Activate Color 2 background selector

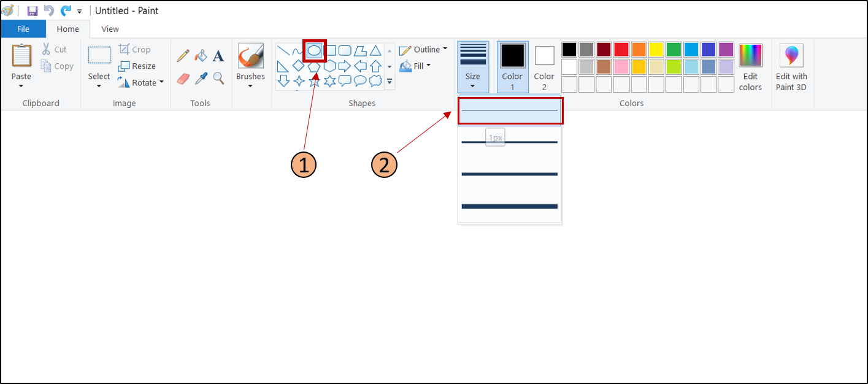tap(544, 67)
